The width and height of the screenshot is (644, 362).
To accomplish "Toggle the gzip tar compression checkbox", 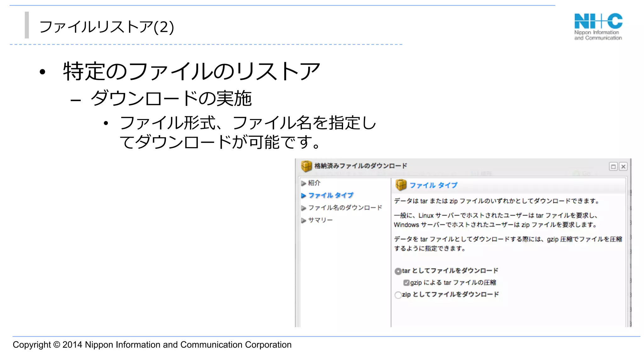I will [x=407, y=283].
